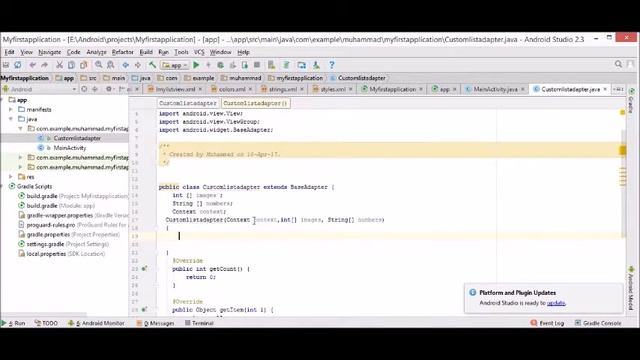The image size is (640, 360).
Task: Expand the third com.example.muhammad package
Action: point(20,167)
